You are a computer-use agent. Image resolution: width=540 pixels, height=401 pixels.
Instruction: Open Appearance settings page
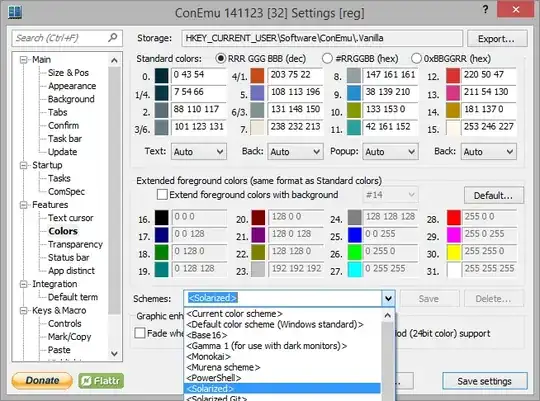tap(72, 86)
